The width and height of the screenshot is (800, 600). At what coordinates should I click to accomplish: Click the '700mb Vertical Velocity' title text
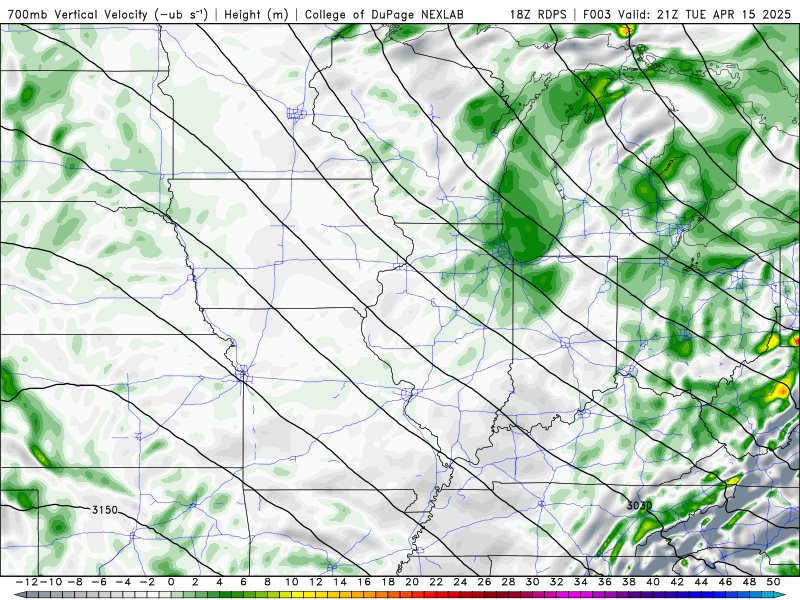78,14
